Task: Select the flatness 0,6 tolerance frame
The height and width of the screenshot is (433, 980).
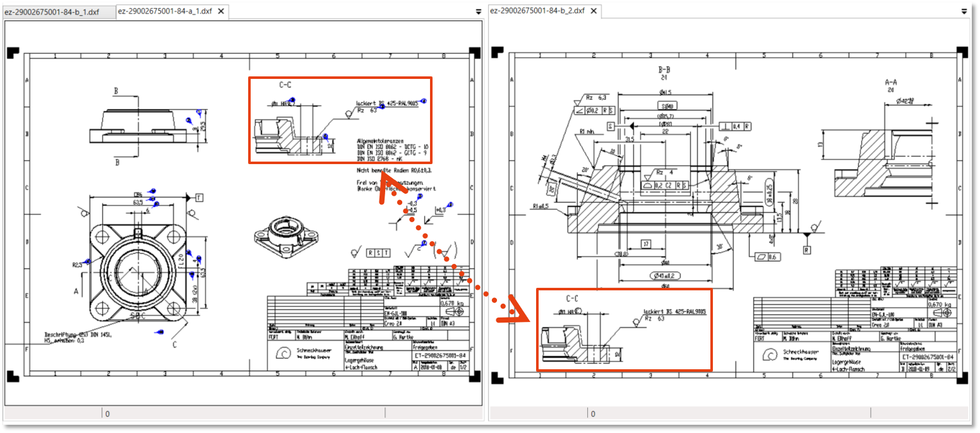Action: (768, 257)
